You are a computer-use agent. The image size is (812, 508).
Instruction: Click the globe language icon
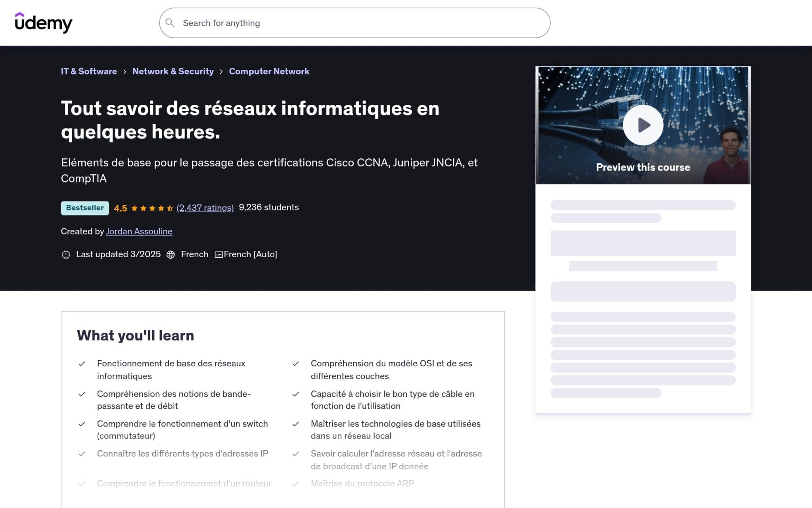pyautogui.click(x=170, y=254)
